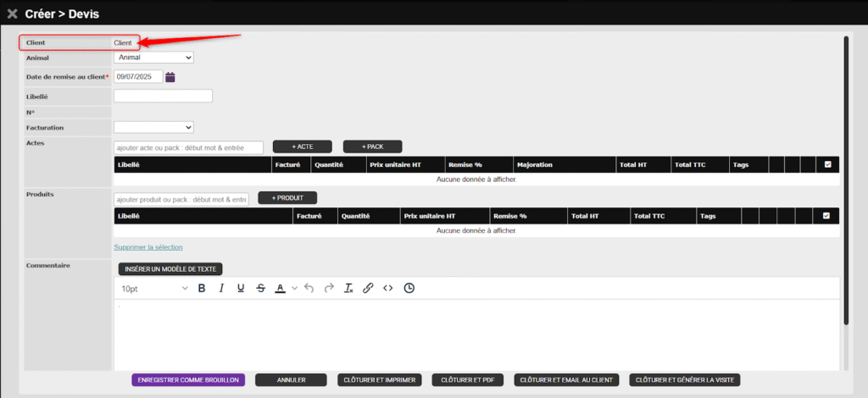Check the select-all box in Produits table
This screenshot has width=868, height=398.
point(826,216)
